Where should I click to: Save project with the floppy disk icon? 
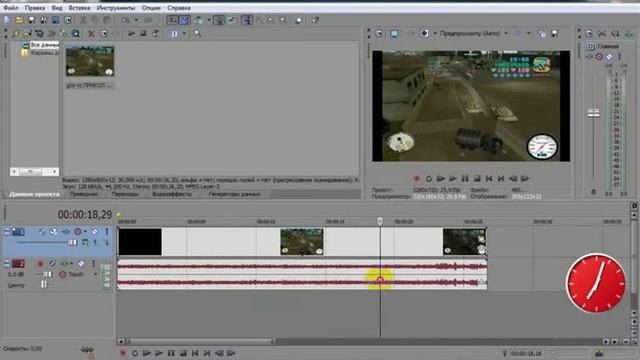click(31, 20)
